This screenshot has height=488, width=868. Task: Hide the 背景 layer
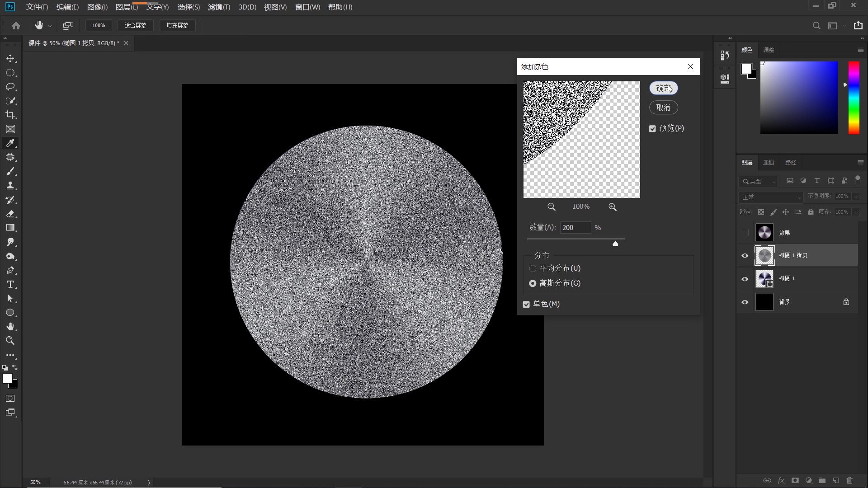point(745,302)
